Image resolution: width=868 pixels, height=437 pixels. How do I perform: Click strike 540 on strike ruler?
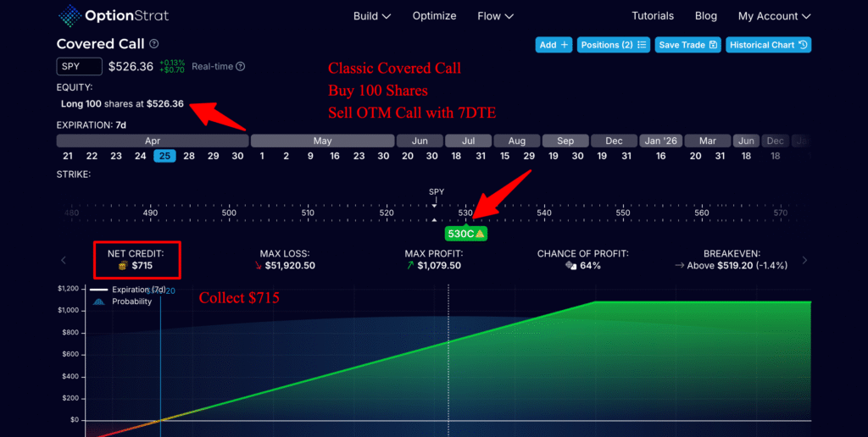coord(545,213)
